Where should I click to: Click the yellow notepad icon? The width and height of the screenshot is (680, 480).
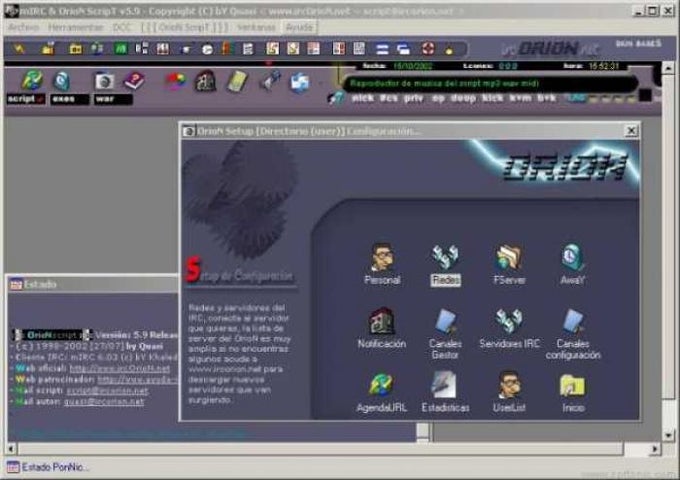click(236, 81)
